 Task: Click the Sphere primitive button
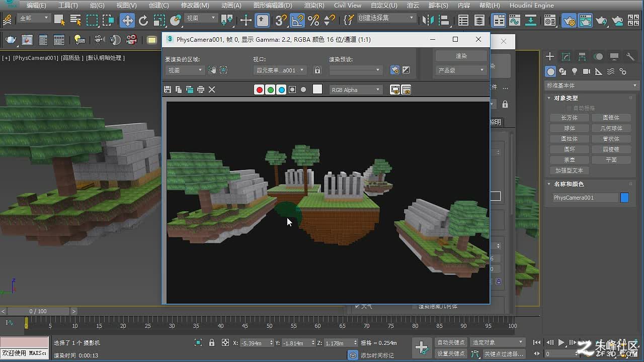point(569,128)
